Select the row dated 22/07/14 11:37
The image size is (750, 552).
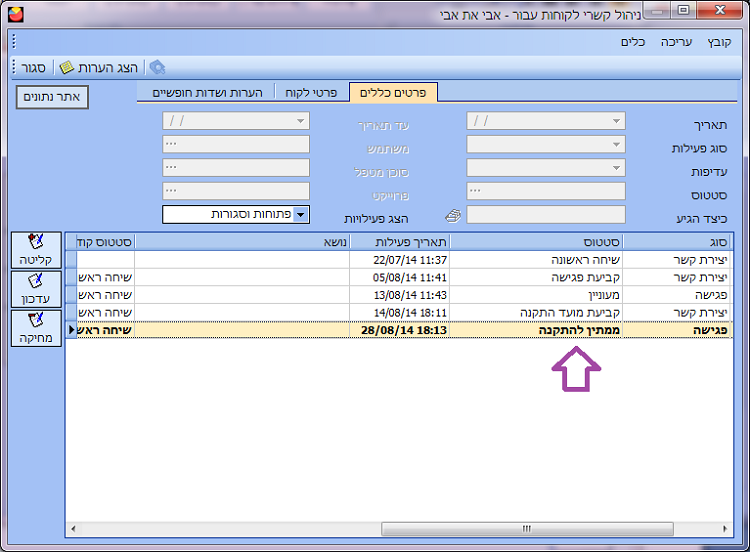399,260
